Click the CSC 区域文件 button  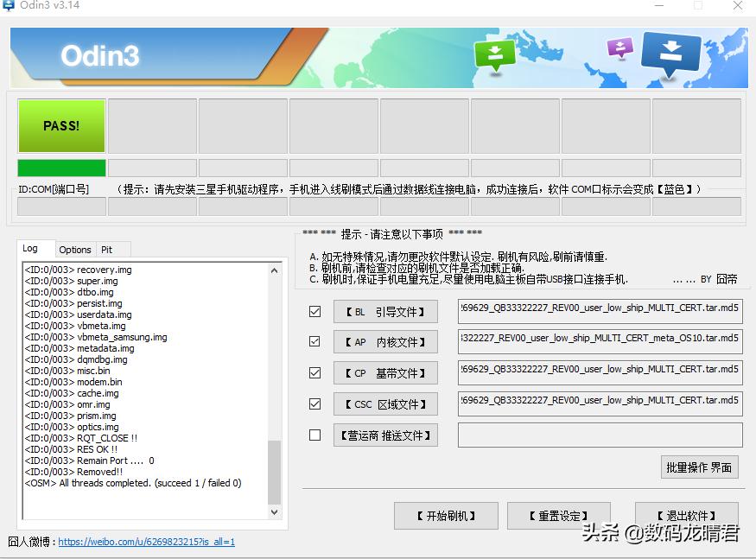(x=385, y=404)
